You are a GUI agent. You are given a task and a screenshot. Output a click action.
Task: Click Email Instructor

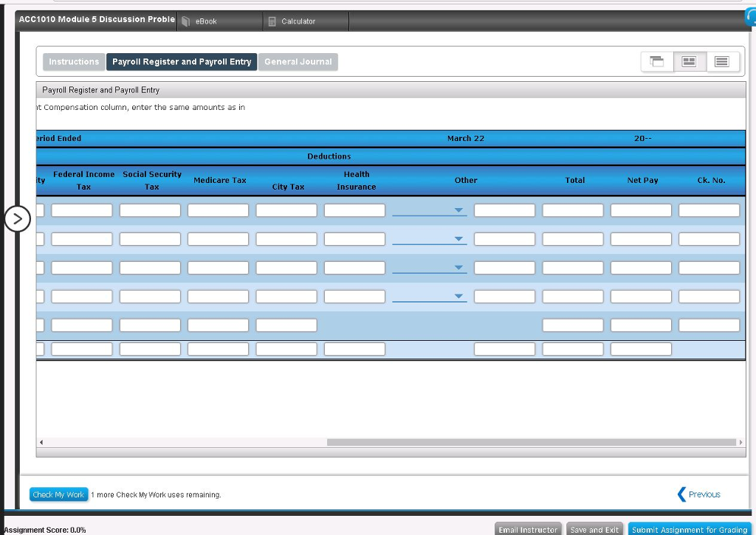(527, 529)
